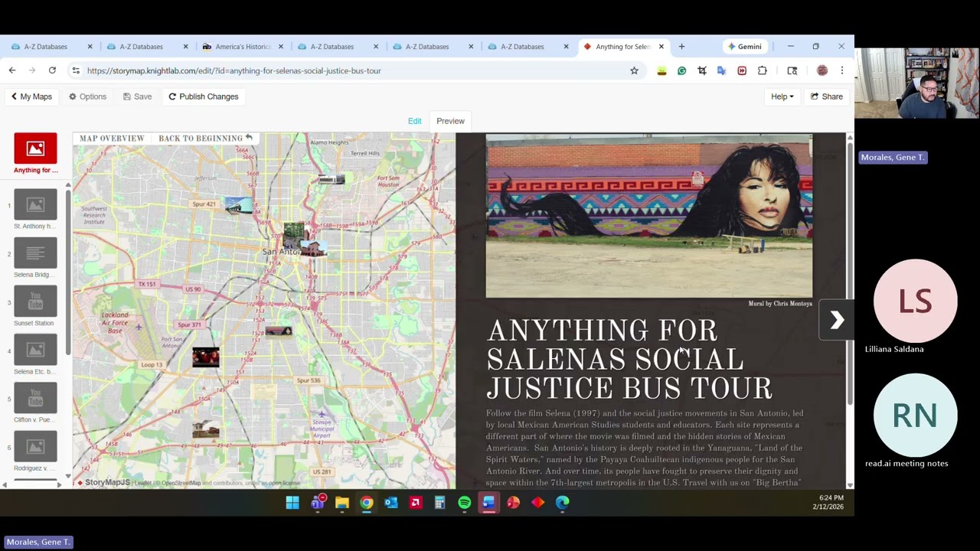The image size is (980, 551).
Task: Click the map marker near Spur 421
Action: (238, 205)
